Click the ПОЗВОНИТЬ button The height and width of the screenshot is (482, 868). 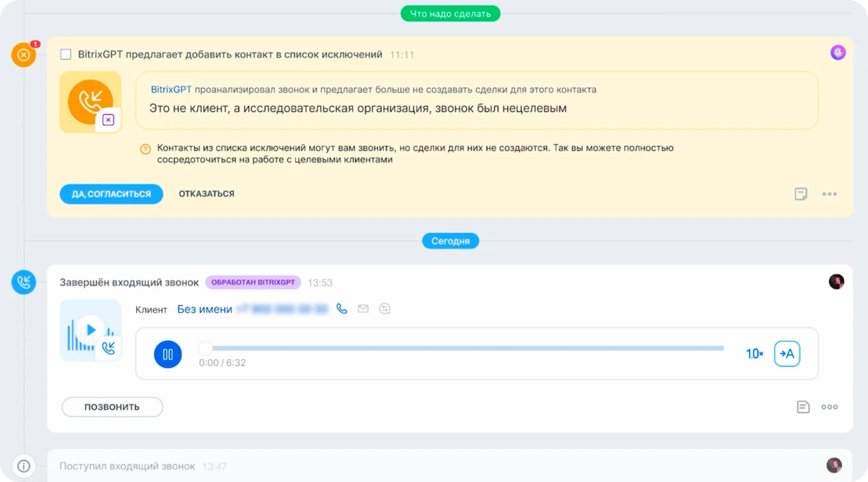coord(112,407)
